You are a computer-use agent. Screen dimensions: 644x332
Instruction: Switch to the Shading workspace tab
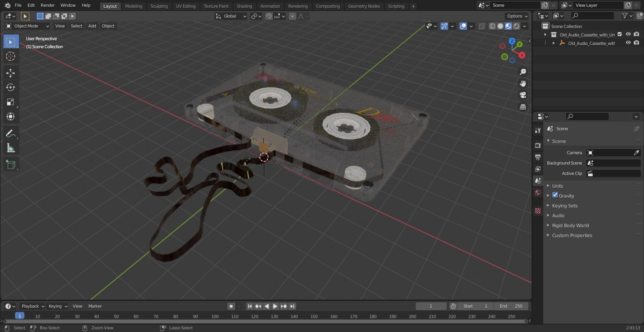(x=244, y=6)
